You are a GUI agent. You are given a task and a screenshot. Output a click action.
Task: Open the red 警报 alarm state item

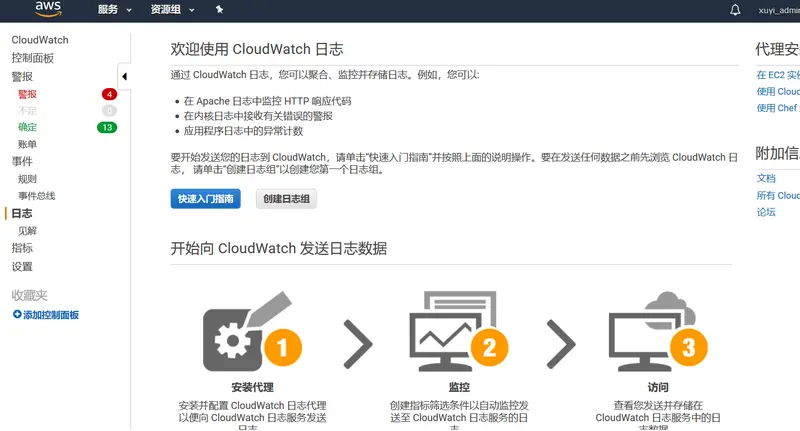click(28, 94)
